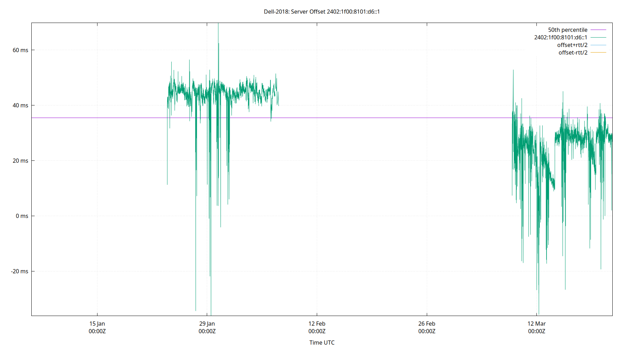This screenshot has height=348, width=644.
Task: Select the 50th percentile legend entry
Action: 568,30
